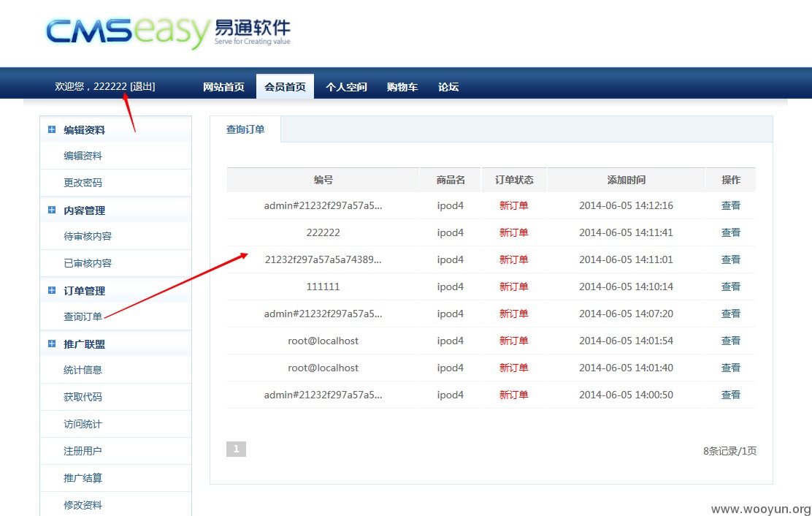Open 统计信息 in the sidebar
Image resolution: width=812 pixels, height=516 pixels.
pyautogui.click(x=83, y=370)
